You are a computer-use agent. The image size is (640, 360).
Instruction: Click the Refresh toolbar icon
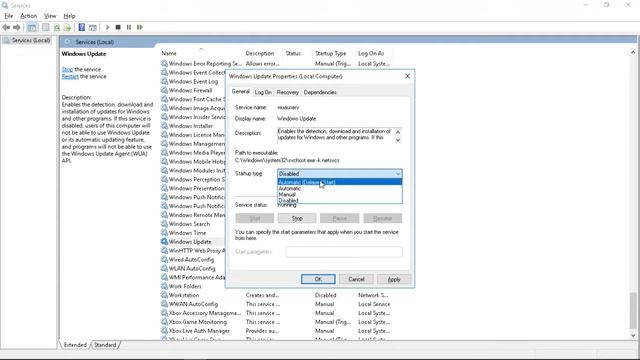click(57, 27)
